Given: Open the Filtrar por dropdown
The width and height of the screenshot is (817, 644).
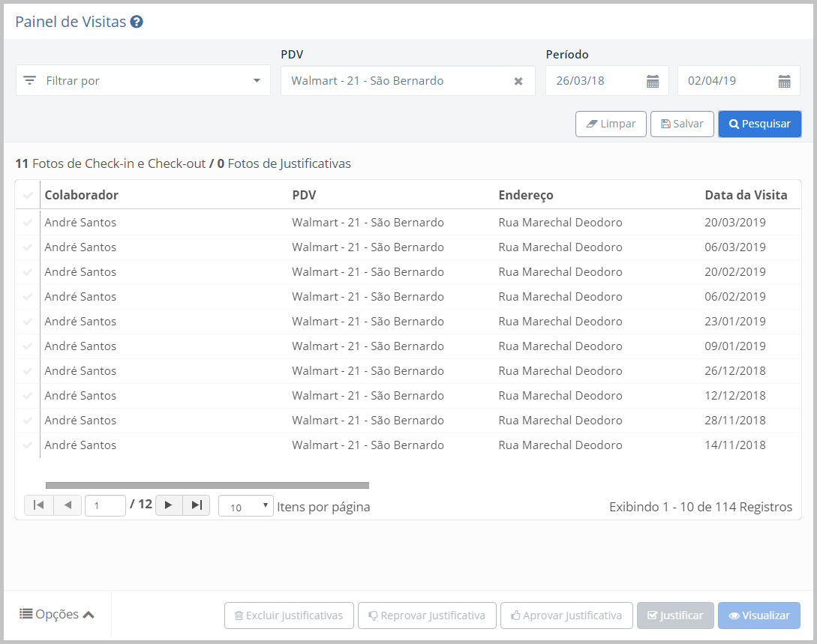Looking at the screenshot, I should (x=143, y=81).
